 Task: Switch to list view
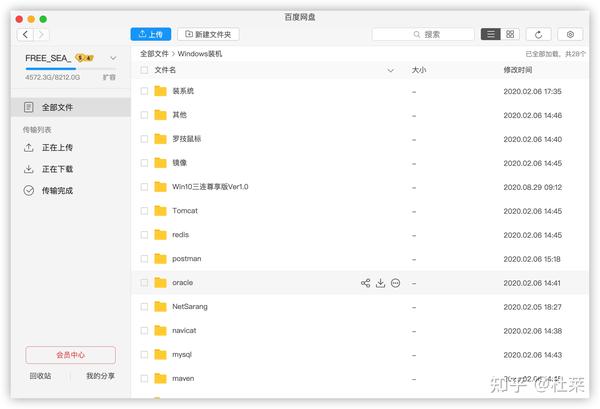pyautogui.click(x=491, y=34)
